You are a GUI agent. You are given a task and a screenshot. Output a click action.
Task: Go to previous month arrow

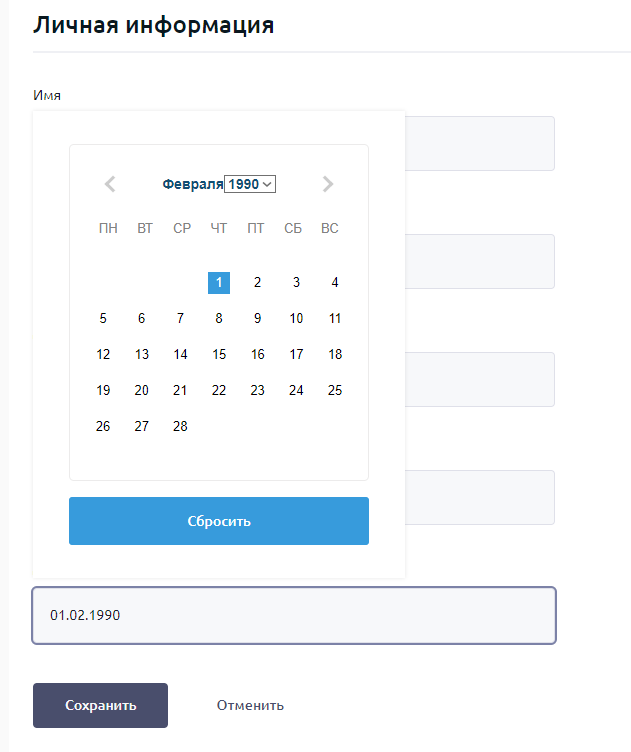[x=110, y=184]
